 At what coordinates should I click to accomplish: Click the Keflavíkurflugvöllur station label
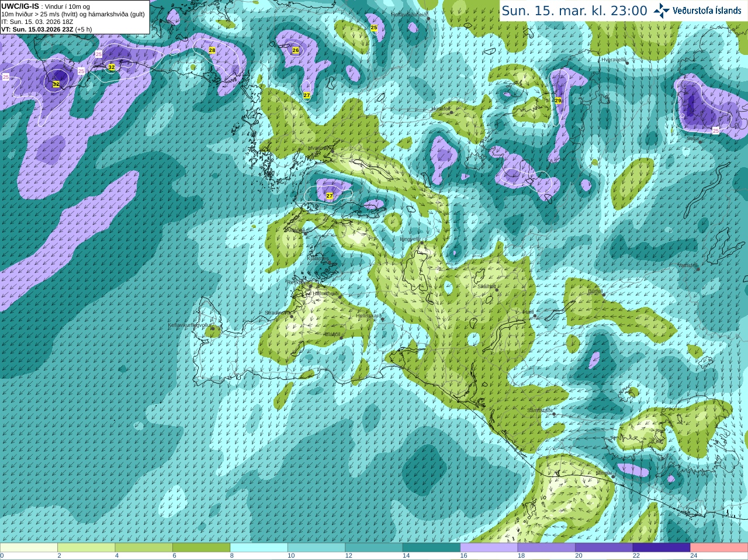(x=190, y=325)
